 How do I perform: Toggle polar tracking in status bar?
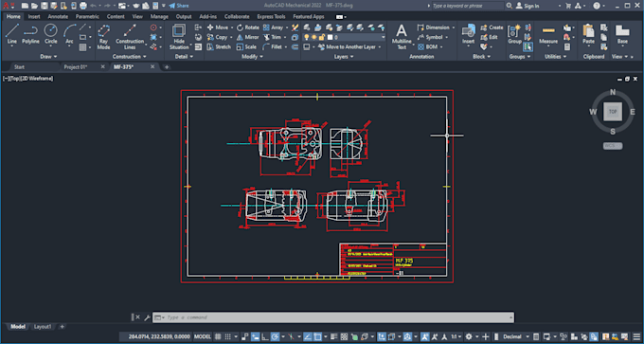click(276, 336)
